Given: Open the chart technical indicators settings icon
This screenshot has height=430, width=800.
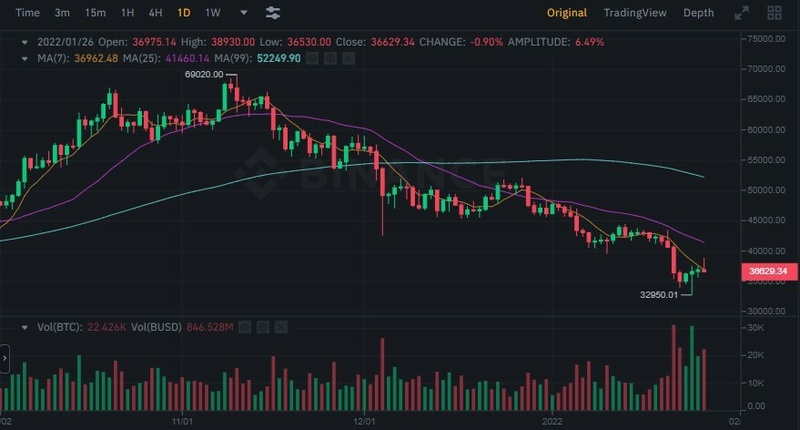Looking at the screenshot, I should click(x=273, y=13).
